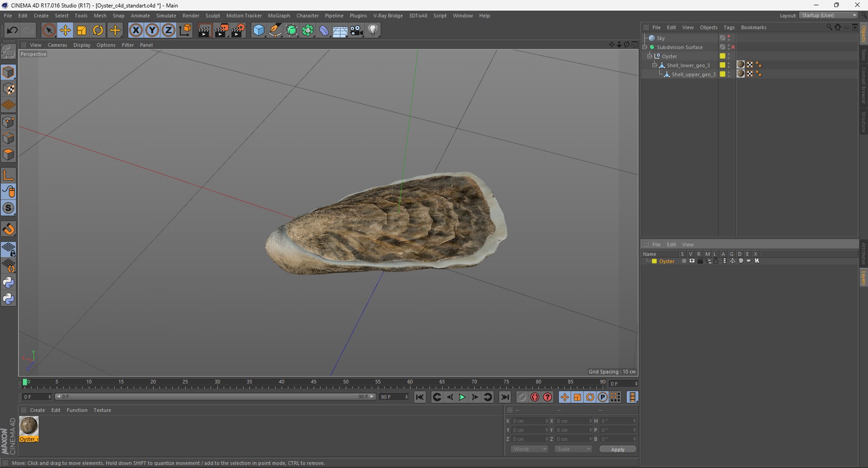
Task: Open Object Manager Tags menu
Action: tap(729, 28)
